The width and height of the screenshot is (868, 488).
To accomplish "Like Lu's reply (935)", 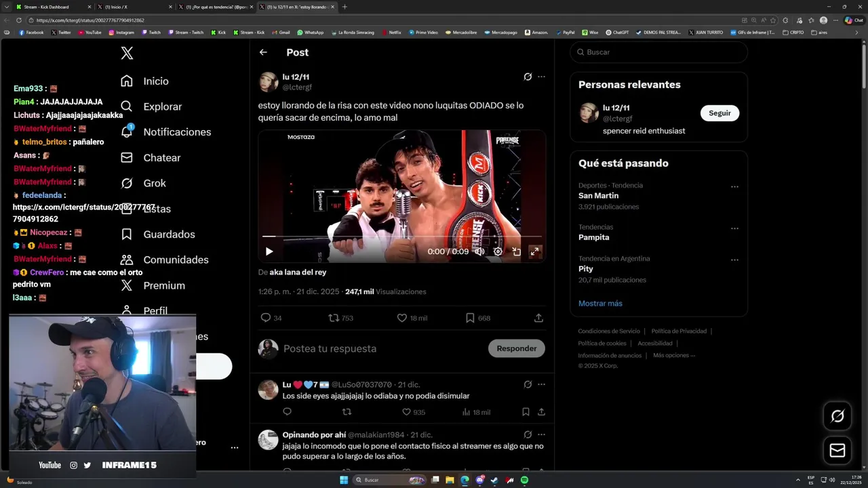I will pos(414,412).
